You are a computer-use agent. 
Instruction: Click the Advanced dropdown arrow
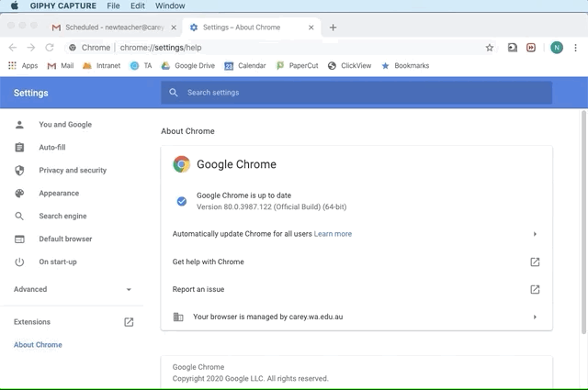tap(129, 289)
